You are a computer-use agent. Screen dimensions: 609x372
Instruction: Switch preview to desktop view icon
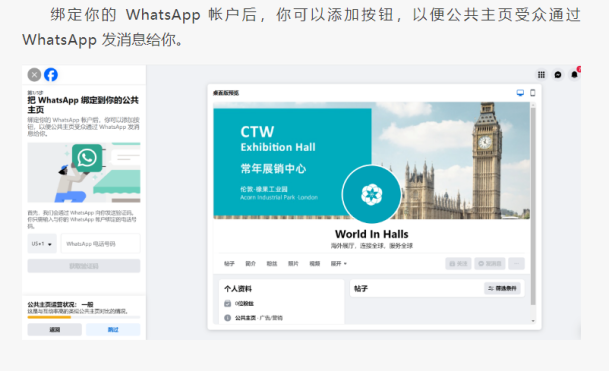click(x=520, y=93)
